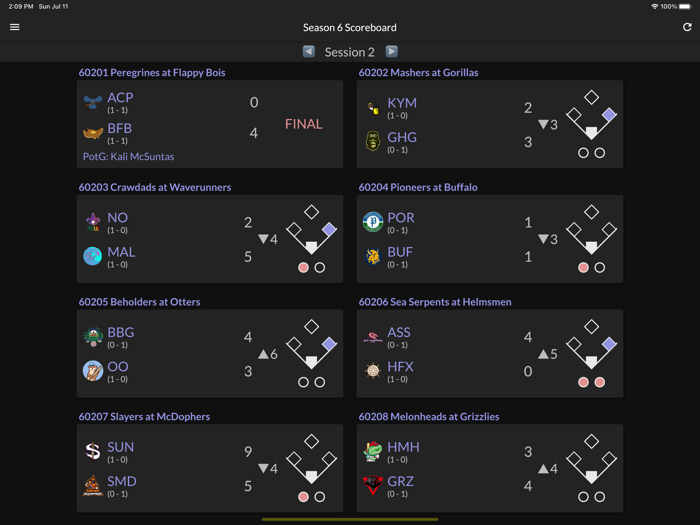Click the Slayers SUN team logo

coord(93,451)
